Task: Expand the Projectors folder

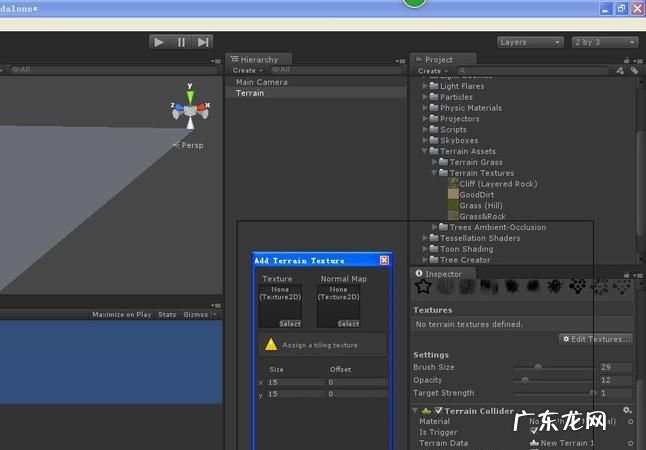Action: pyautogui.click(x=426, y=119)
